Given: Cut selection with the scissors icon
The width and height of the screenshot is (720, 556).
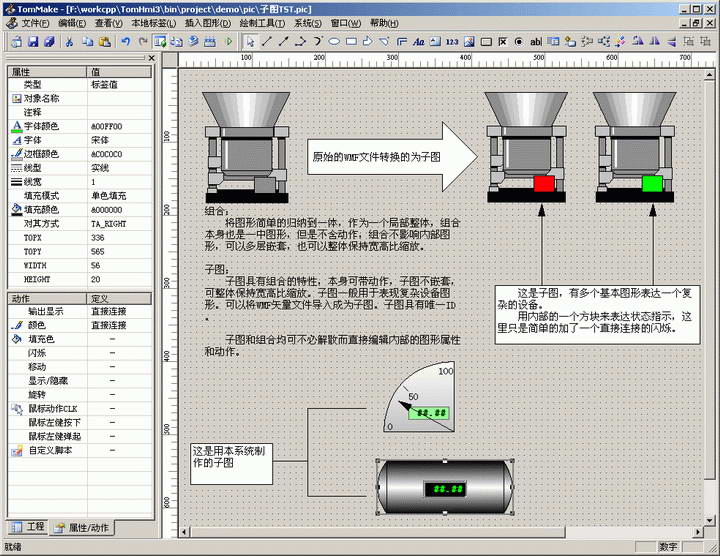Looking at the screenshot, I should click(x=69, y=42).
